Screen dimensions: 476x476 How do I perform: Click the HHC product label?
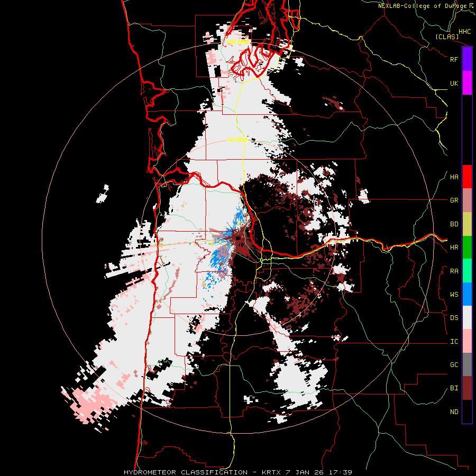click(465, 32)
